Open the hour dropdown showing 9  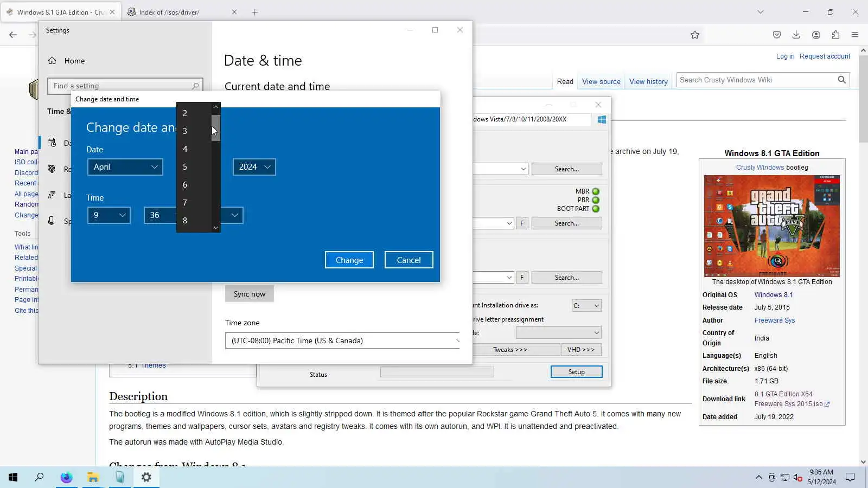pos(108,215)
